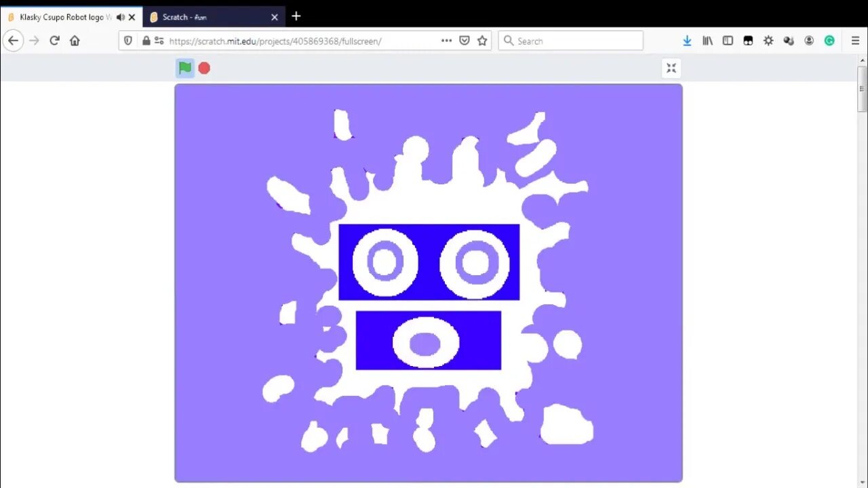Click the page vertical scrollbar thumb
Viewport: 868px width, 488px height.
[862, 88]
